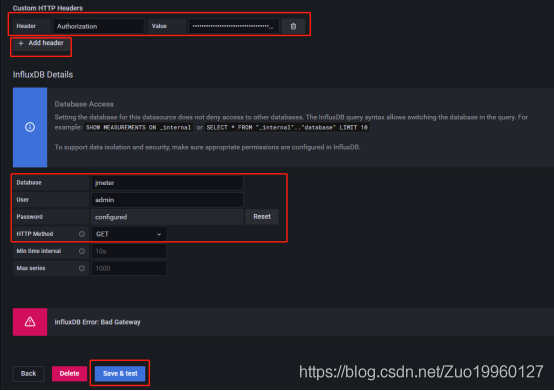554x391 pixels.
Task: Click the Database Access title text
Action: tap(84, 104)
